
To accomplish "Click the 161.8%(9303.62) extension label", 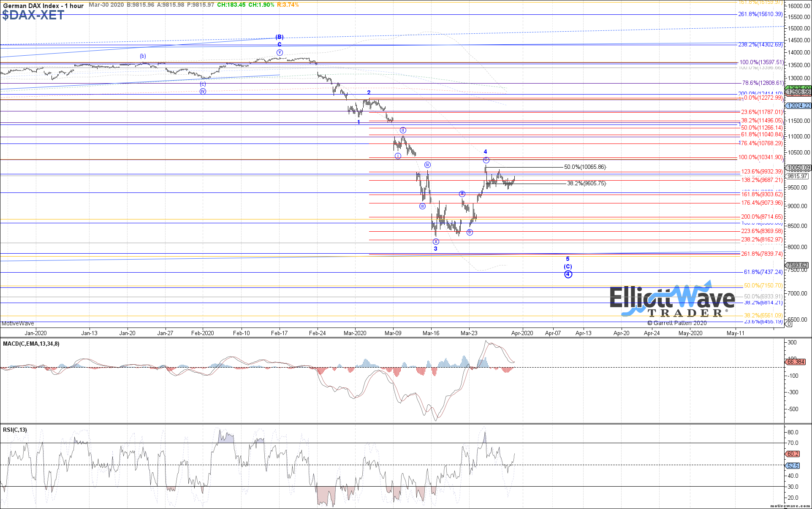I will point(762,195).
